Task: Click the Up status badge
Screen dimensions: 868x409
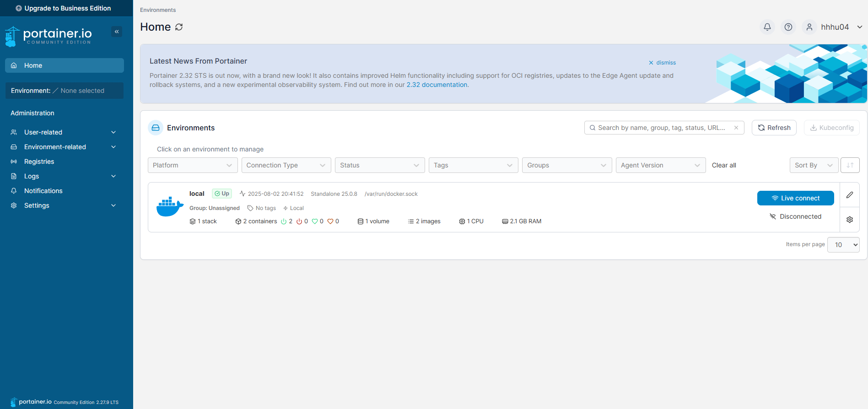Action: pyautogui.click(x=222, y=194)
